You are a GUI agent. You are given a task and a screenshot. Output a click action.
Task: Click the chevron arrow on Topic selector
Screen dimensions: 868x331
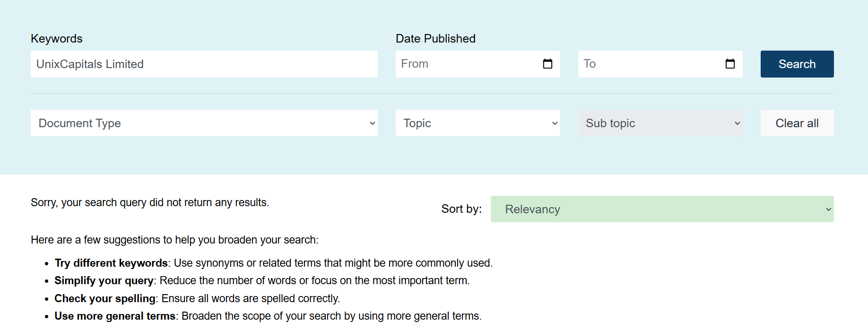click(555, 123)
